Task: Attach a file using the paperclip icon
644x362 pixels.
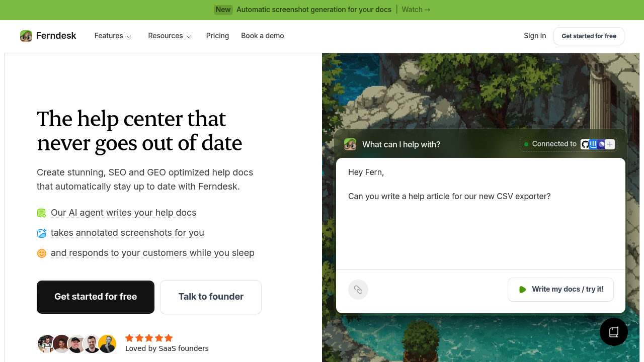Action: 358,290
